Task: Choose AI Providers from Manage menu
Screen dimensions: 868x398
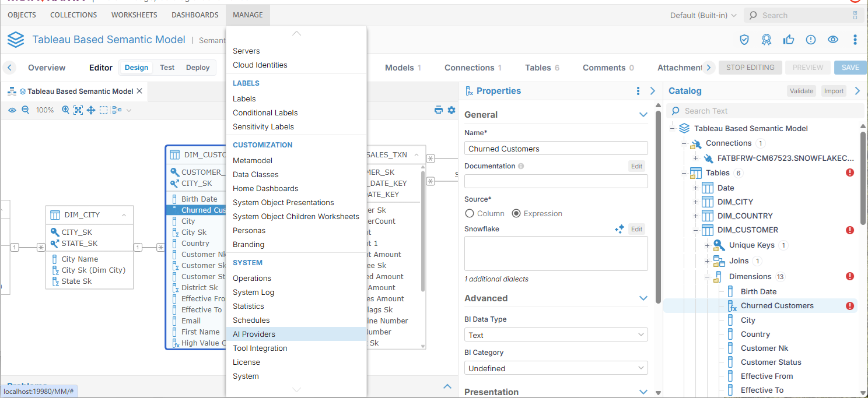Action: coord(254,334)
